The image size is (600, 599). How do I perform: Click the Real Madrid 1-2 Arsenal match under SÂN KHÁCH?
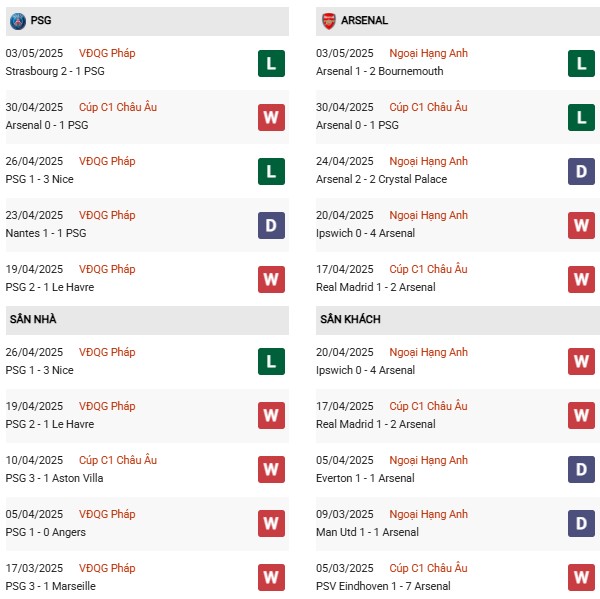pyautogui.click(x=376, y=424)
